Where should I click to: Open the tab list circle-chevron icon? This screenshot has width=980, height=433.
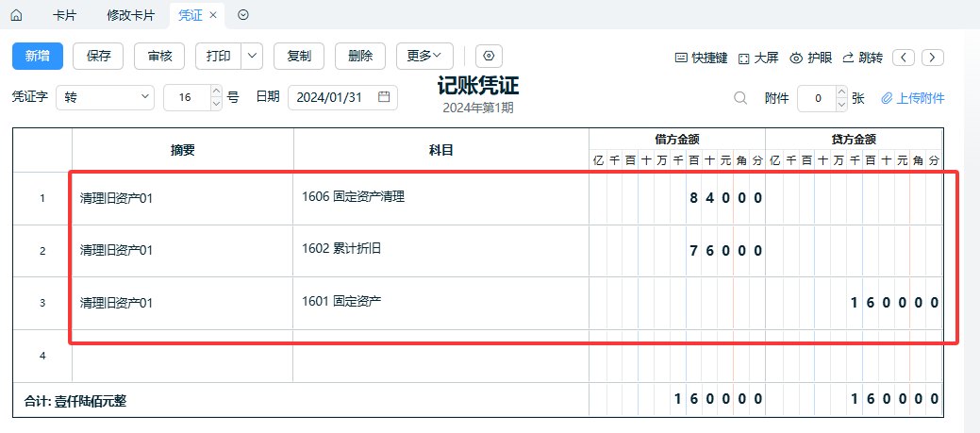click(x=243, y=15)
